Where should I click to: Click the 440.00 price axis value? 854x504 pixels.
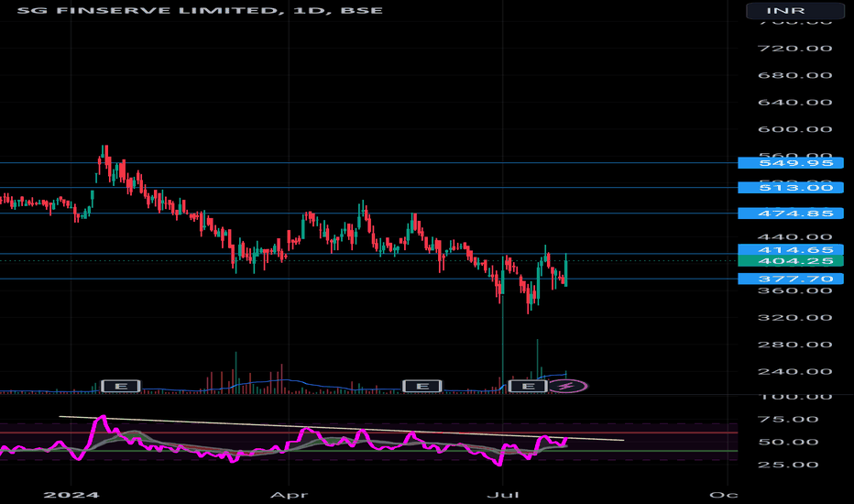pos(794,237)
